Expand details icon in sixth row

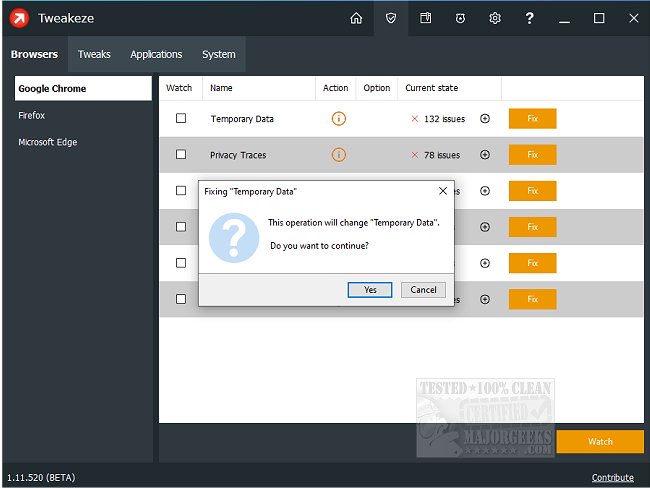485,299
